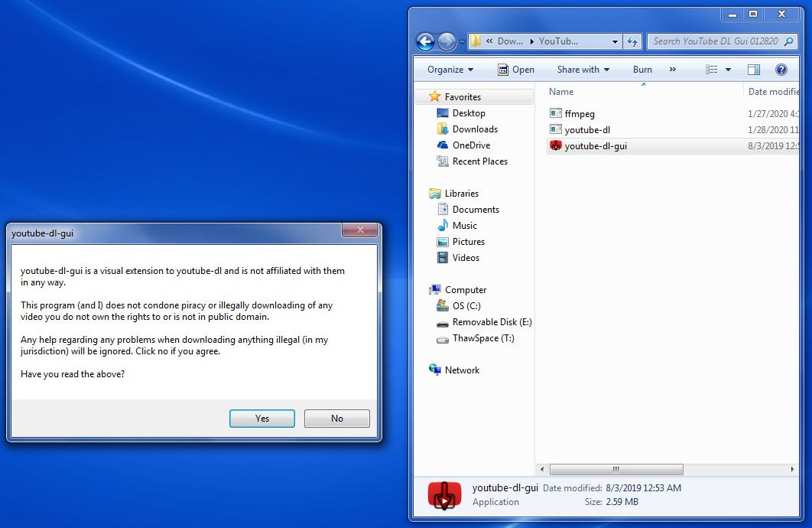Click the ffmpeg file name

(x=580, y=114)
